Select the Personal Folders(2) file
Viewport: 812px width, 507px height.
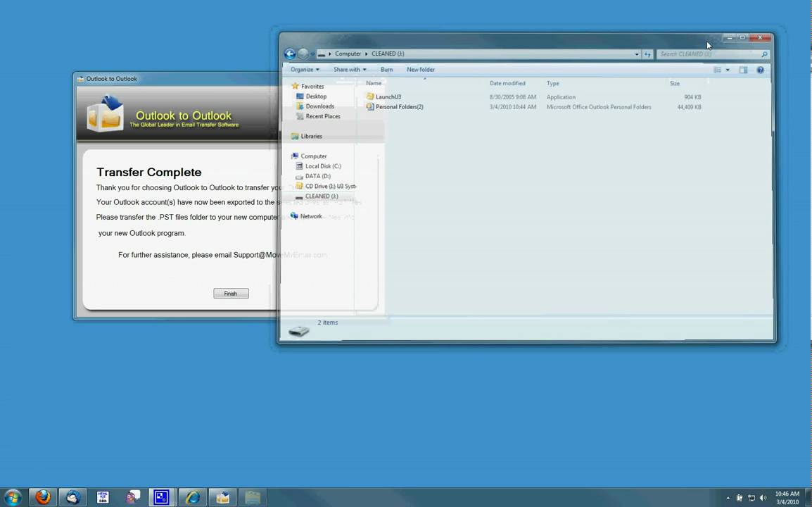(x=399, y=107)
